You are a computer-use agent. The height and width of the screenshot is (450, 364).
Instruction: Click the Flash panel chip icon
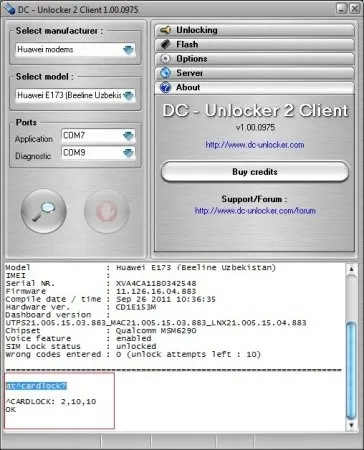165,44
